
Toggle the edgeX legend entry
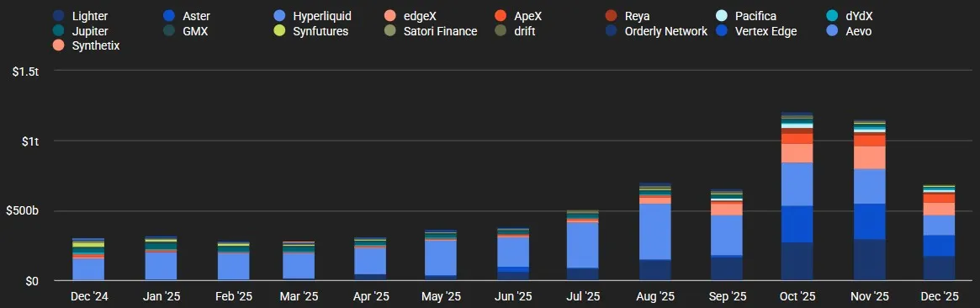(x=410, y=16)
